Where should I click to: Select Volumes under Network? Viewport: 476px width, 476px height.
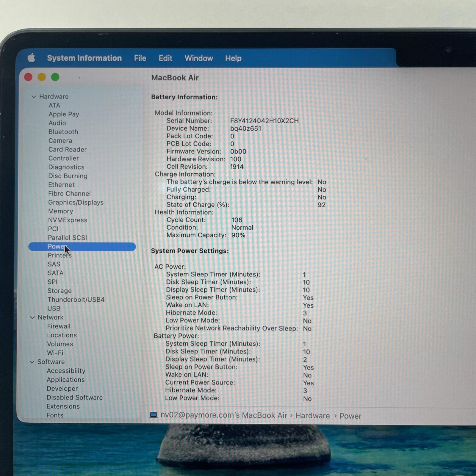(60, 344)
